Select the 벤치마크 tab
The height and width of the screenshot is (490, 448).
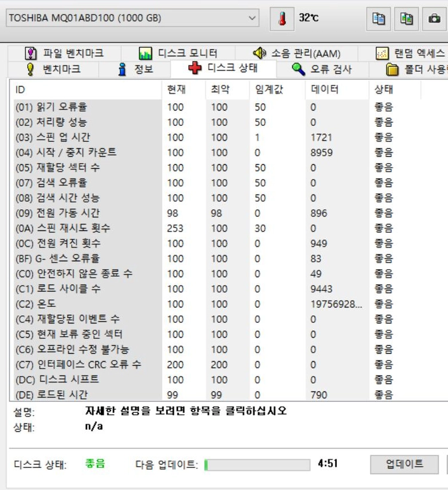click(53, 69)
